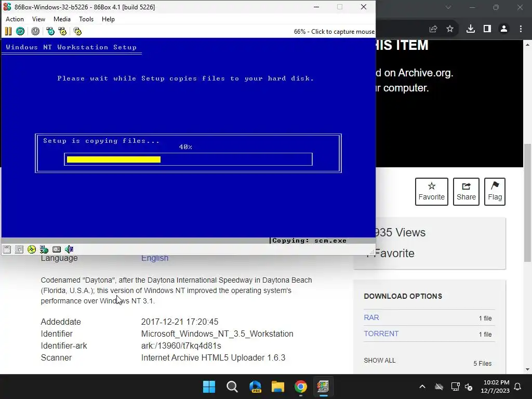Screen dimensions: 532x399
Task: Click the English language link
Action: pos(155,258)
